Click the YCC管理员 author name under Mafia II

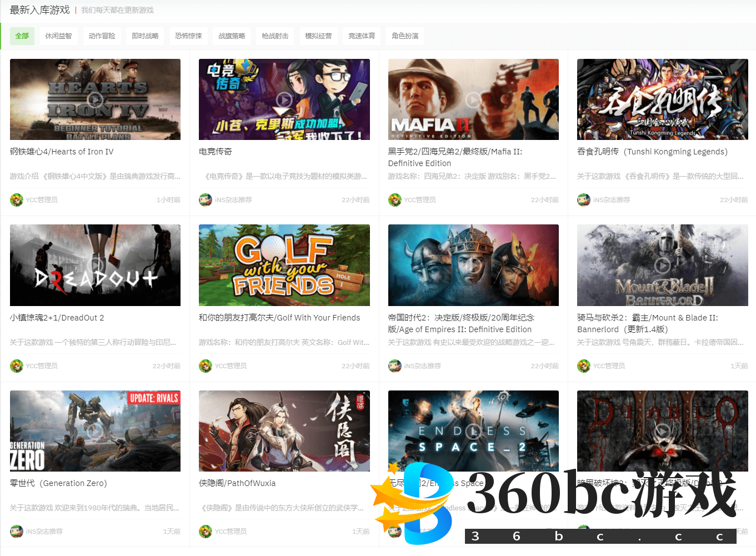click(x=420, y=199)
